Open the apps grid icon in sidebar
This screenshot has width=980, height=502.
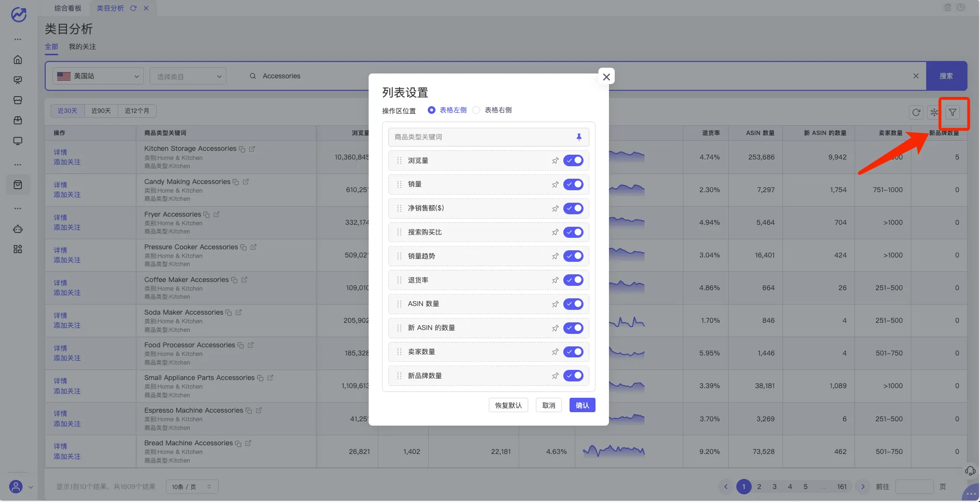18,249
